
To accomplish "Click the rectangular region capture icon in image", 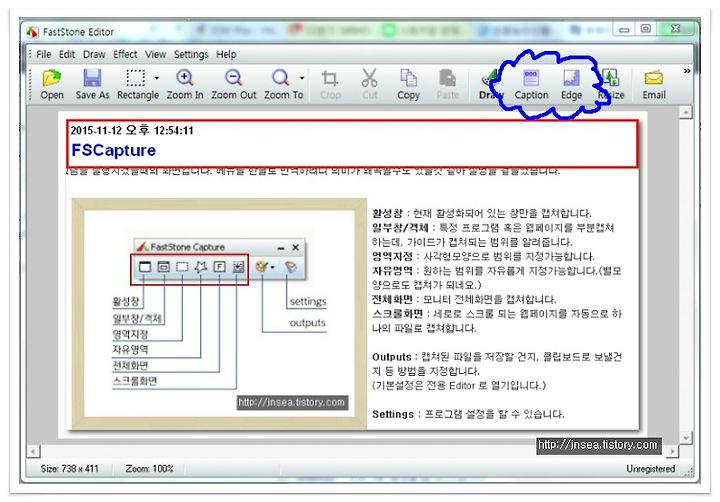I will pyautogui.click(x=182, y=266).
